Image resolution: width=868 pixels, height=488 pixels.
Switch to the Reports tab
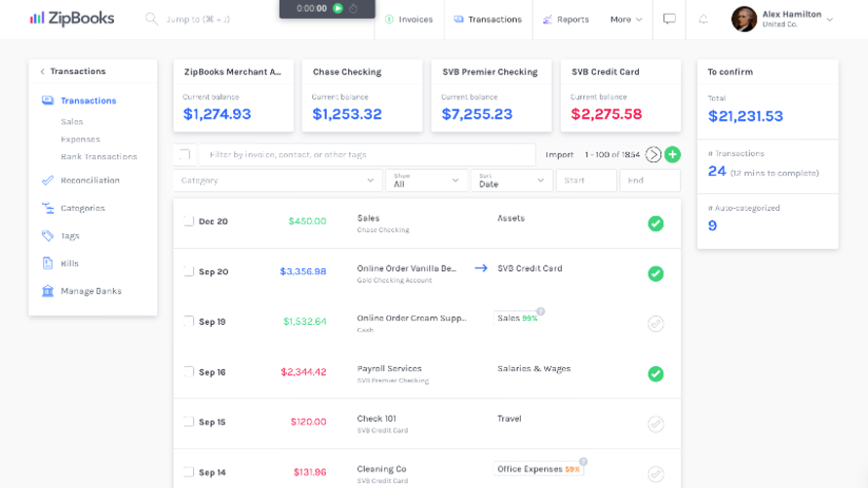566,20
